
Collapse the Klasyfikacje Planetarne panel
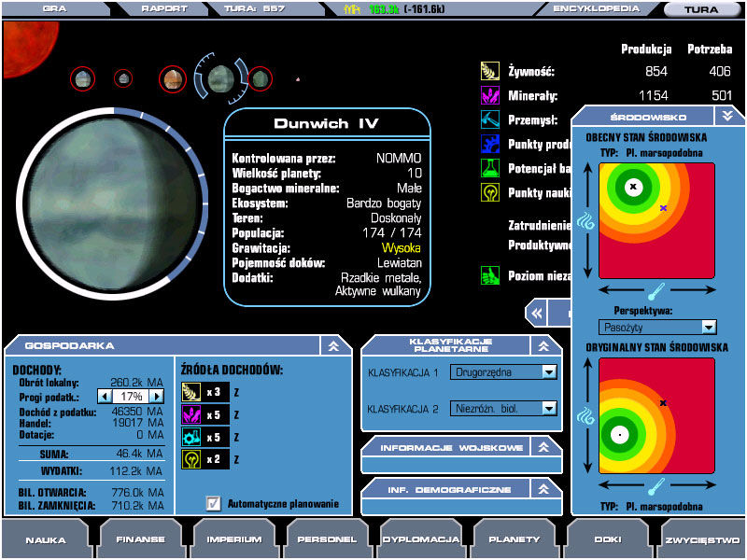point(543,346)
